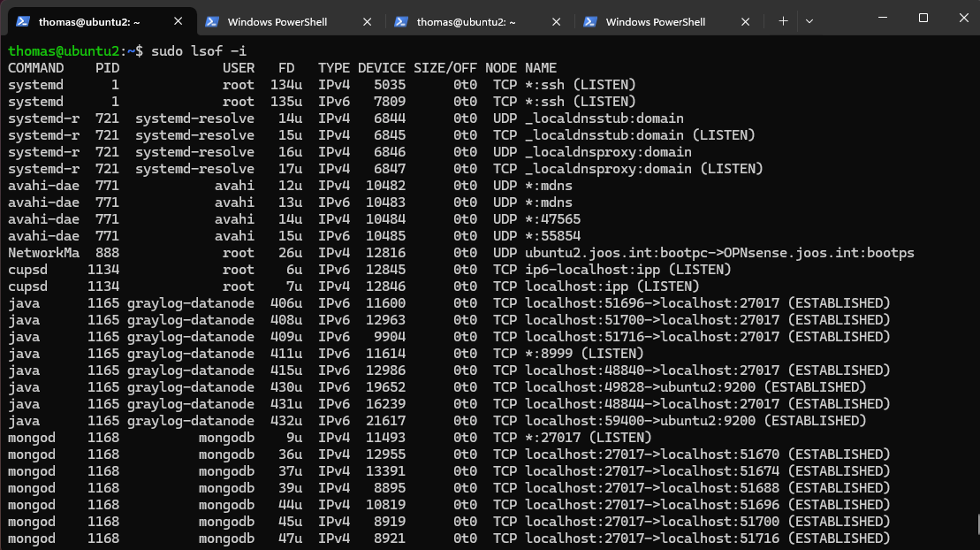Click the icon on the last Windows PowerShell tab
The image size is (980, 550).
590,22
